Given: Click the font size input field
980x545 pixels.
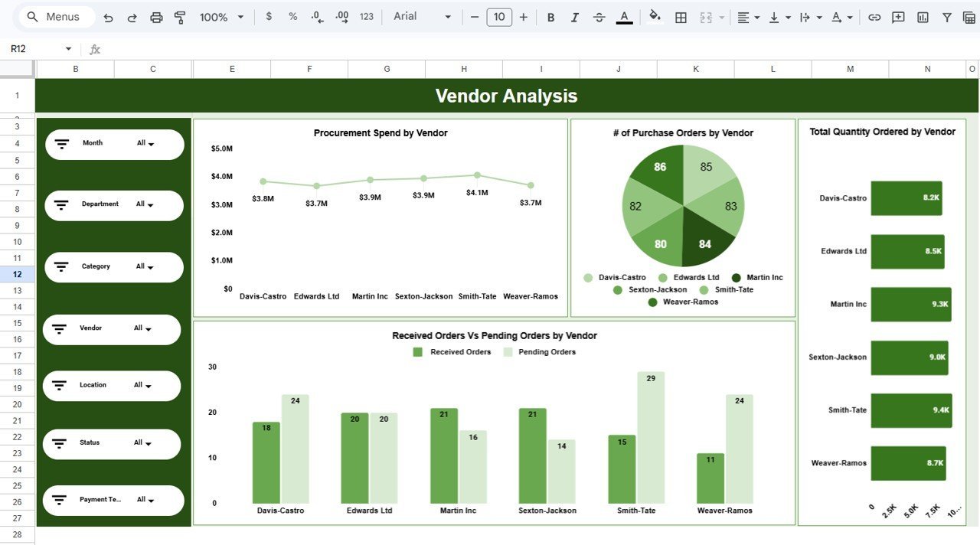Looking at the screenshot, I should 499,17.
